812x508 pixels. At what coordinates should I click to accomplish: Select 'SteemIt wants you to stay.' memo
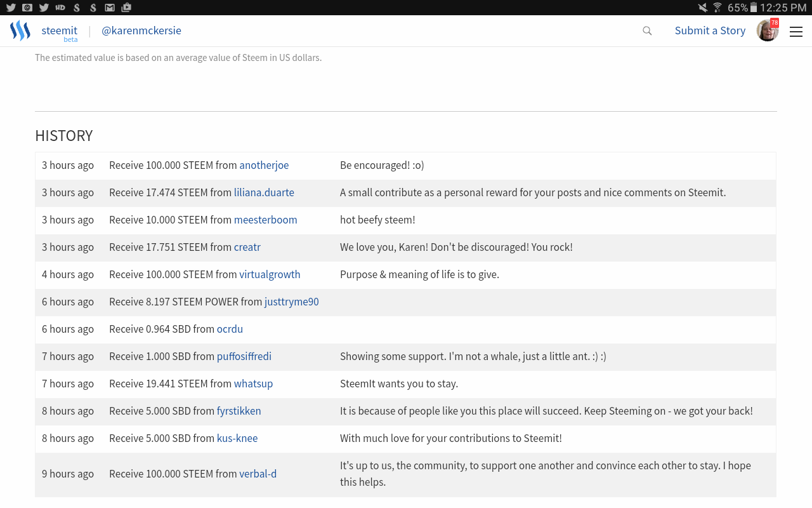click(x=399, y=384)
